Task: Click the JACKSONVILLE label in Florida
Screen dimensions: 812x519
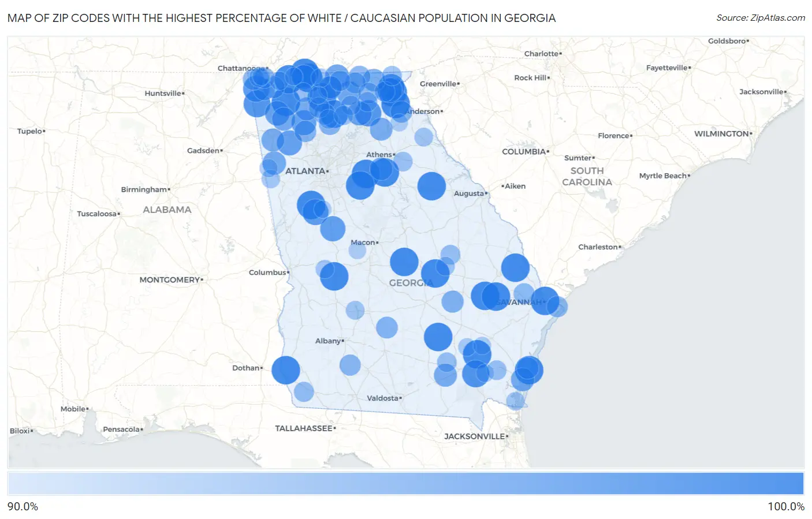Action: 474,436
